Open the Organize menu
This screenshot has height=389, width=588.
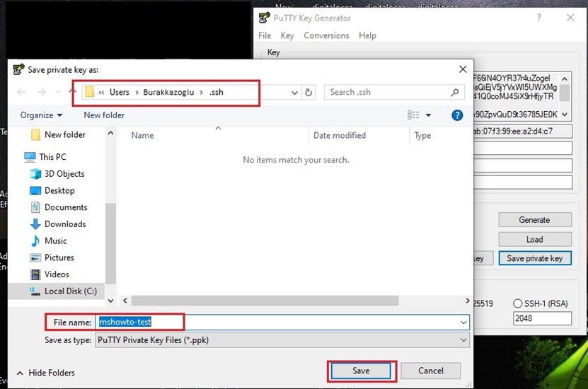[x=41, y=115]
